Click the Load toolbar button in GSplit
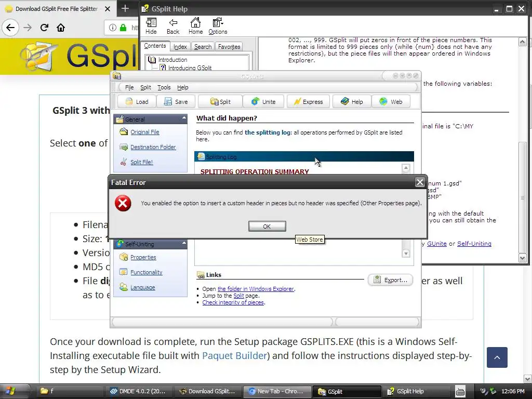532x399 pixels. [x=137, y=102]
